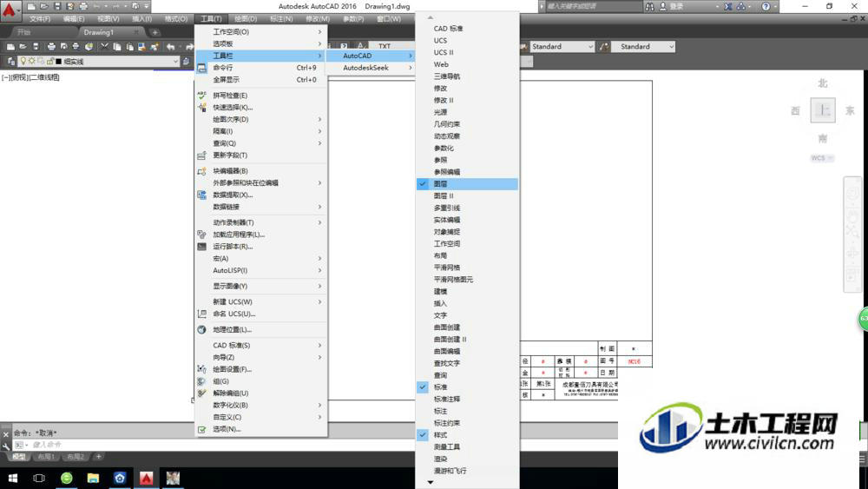Click the block editor icon beside 块编辑器(B)
The width and height of the screenshot is (868, 489).
[202, 171]
